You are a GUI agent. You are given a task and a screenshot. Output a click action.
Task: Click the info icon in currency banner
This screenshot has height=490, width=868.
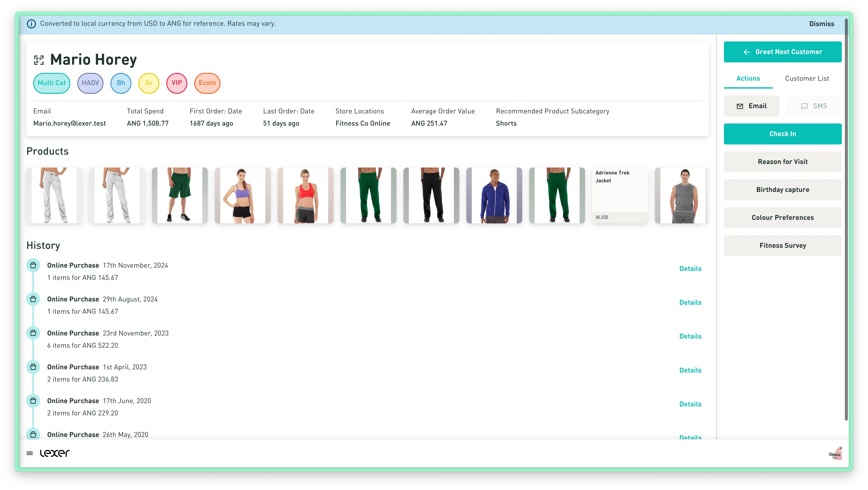[x=31, y=24]
